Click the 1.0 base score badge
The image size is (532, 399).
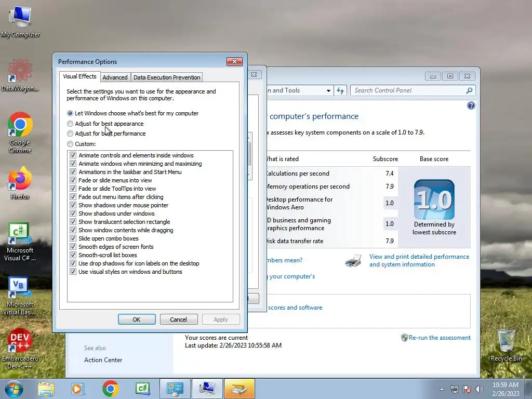pos(434,199)
